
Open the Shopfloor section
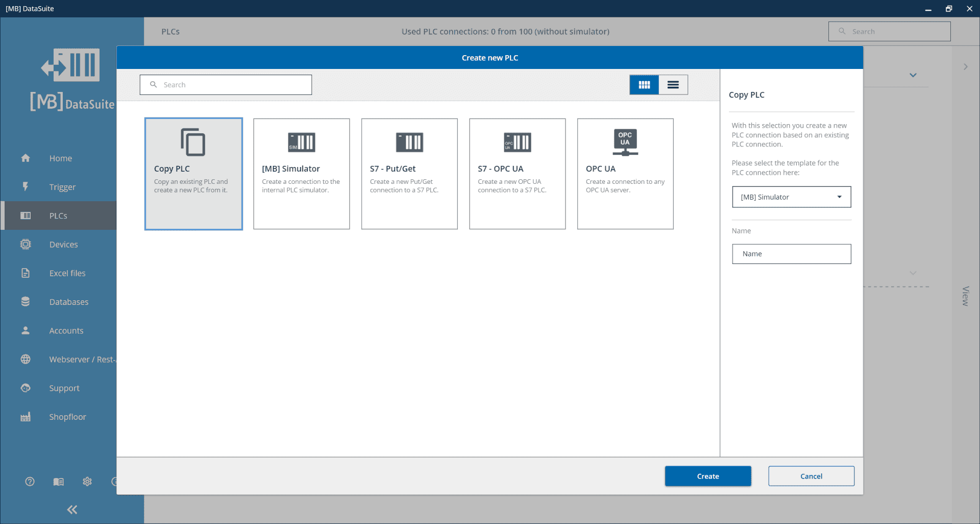(68, 417)
